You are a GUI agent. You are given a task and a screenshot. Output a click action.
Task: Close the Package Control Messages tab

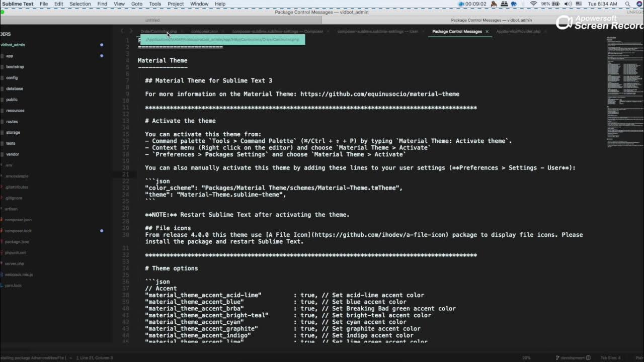pyautogui.click(x=487, y=32)
